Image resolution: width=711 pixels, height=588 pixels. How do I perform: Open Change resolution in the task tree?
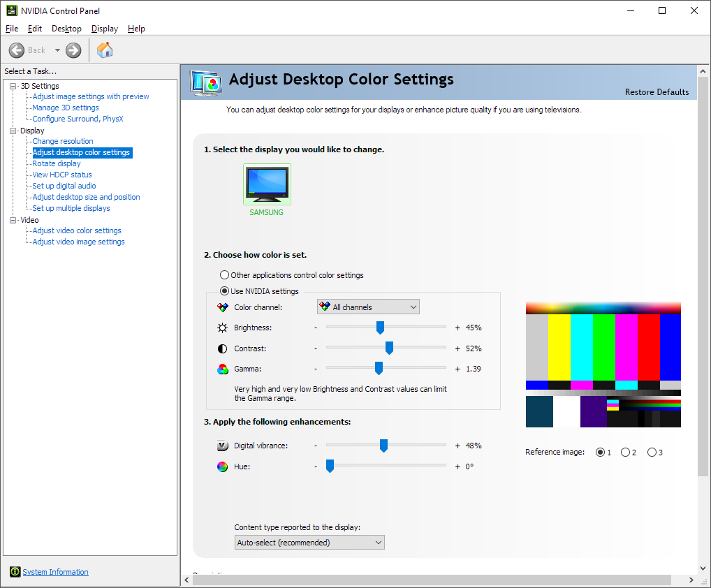tap(63, 141)
